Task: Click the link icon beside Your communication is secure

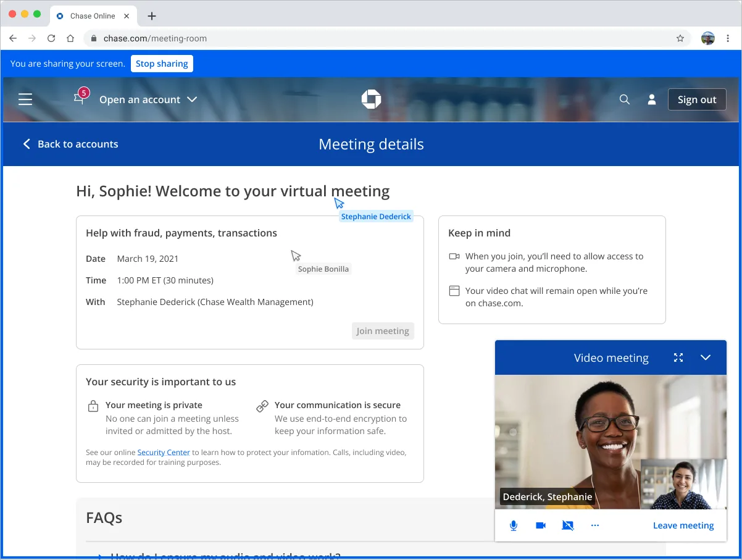Action: pos(262,406)
